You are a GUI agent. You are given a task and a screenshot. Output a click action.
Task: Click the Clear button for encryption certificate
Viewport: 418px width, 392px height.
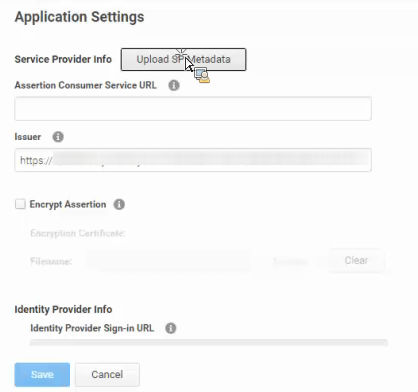[356, 260]
